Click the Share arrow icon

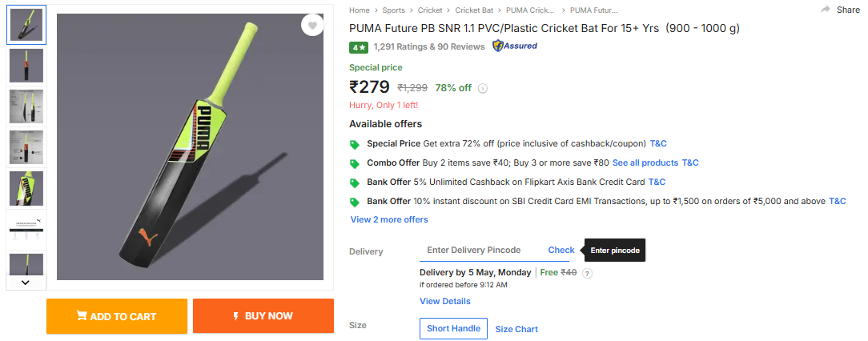[826, 10]
